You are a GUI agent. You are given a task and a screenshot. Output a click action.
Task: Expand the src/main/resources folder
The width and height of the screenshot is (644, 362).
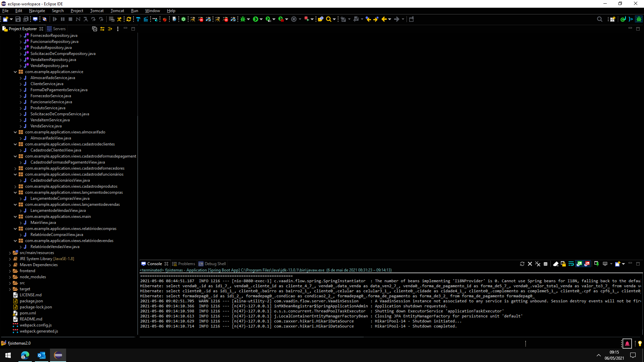10,253
